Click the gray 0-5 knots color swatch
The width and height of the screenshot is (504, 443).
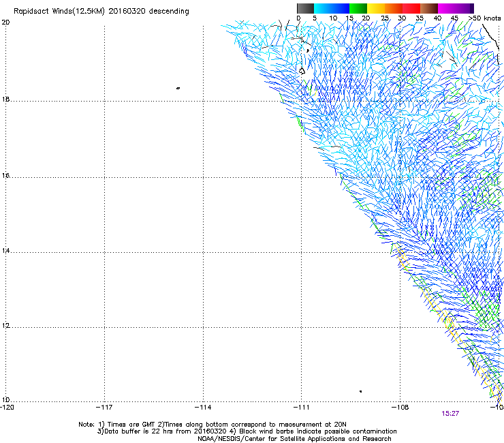(305, 8)
